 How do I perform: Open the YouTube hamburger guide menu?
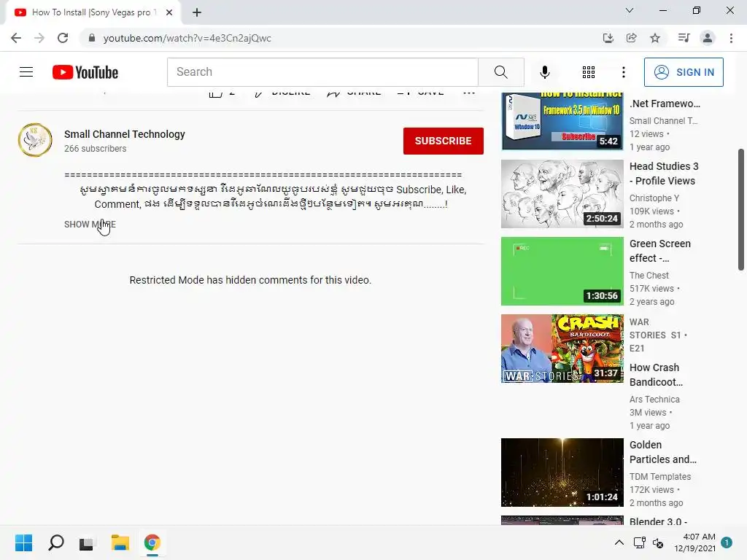click(26, 72)
